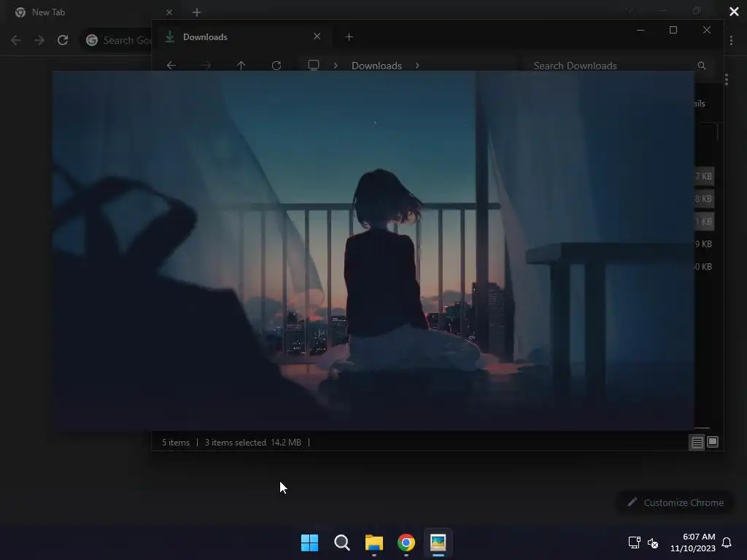Reload the Chrome page

(x=63, y=41)
